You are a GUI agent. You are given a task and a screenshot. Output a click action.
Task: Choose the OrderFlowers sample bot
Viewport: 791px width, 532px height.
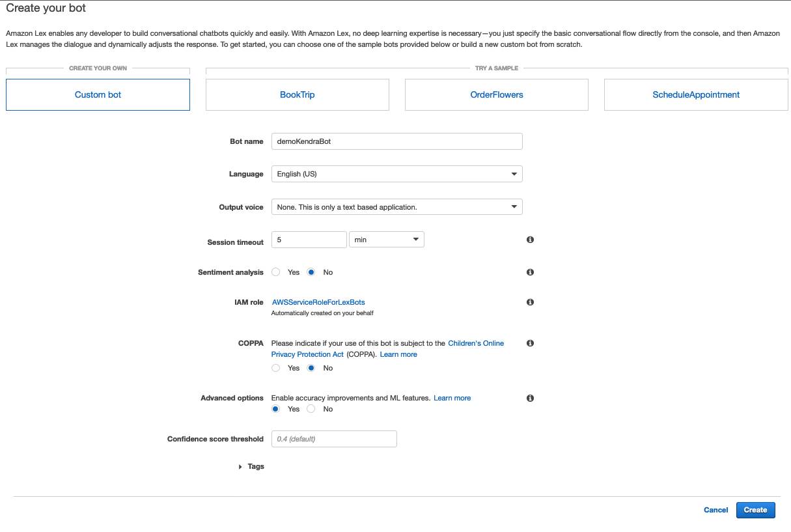pyautogui.click(x=497, y=94)
